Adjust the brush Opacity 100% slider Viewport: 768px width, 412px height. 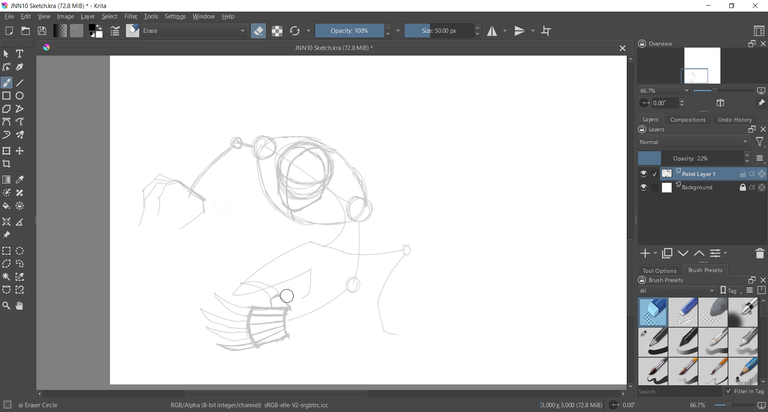click(349, 31)
